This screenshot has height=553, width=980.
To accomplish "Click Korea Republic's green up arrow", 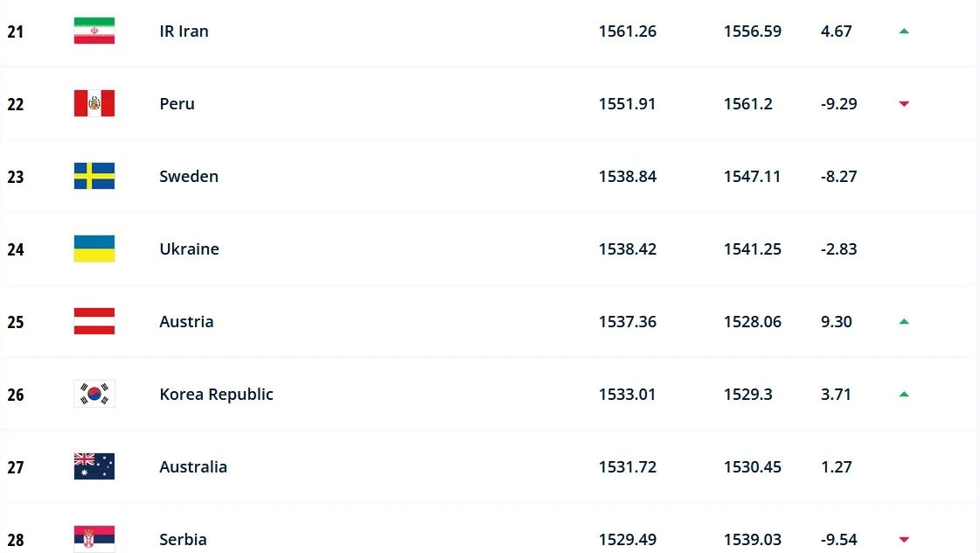I will tap(904, 395).
